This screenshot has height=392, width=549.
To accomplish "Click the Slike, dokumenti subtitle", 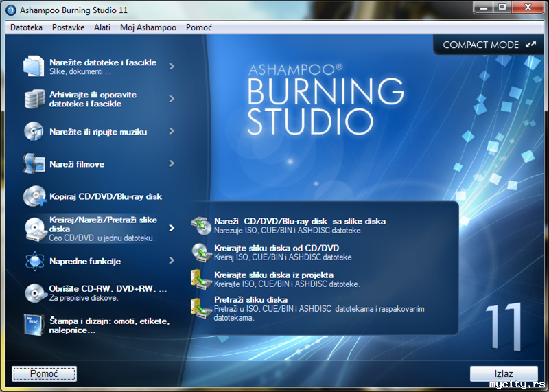I will (80, 72).
